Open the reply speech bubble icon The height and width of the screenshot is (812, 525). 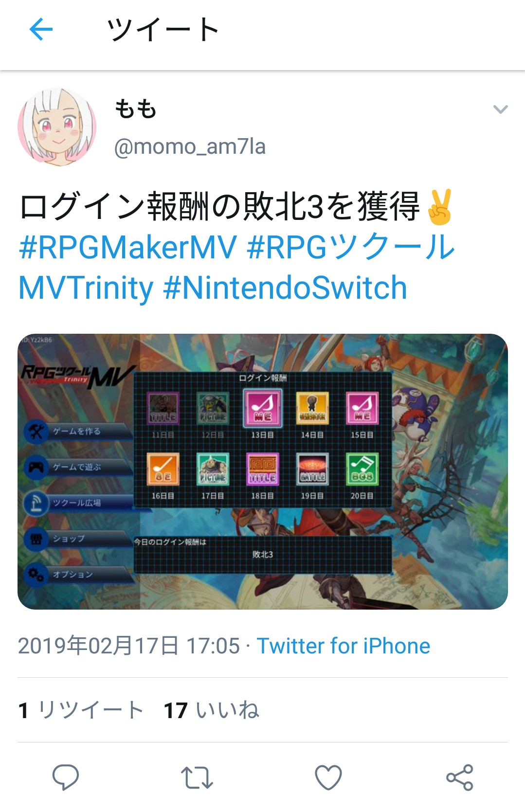coord(66,777)
